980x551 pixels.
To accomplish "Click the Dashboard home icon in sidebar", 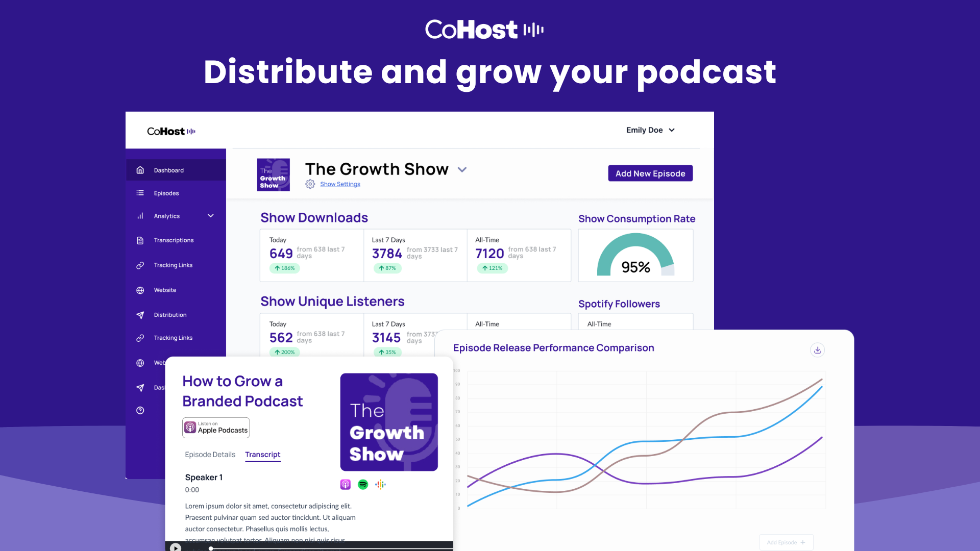I will 140,170.
